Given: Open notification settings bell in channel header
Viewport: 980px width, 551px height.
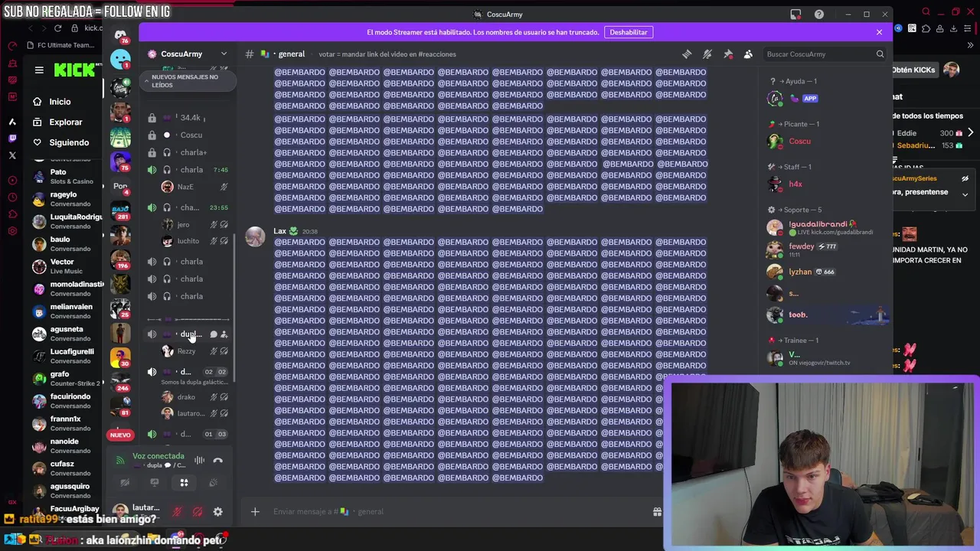Looking at the screenshot, I should 707,54.
